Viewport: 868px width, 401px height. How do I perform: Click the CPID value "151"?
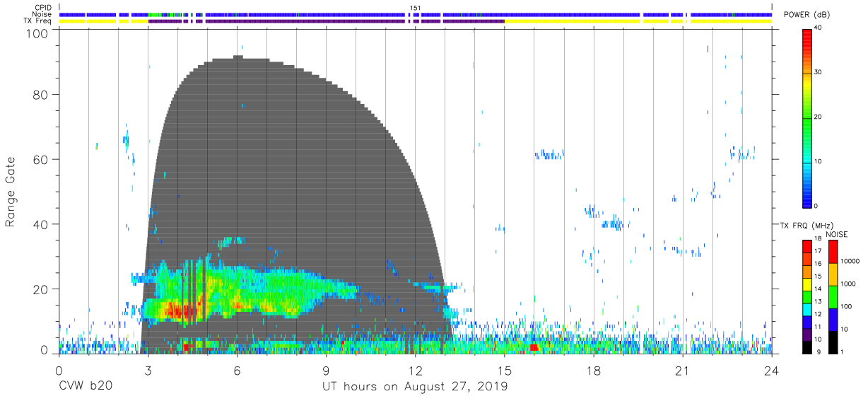point(415,8)
